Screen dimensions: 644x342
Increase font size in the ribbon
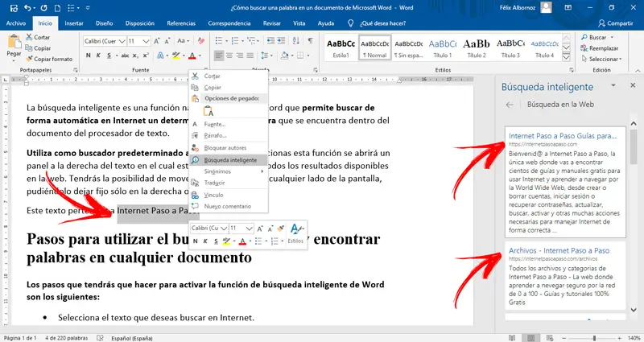click(x=157, y=41)
